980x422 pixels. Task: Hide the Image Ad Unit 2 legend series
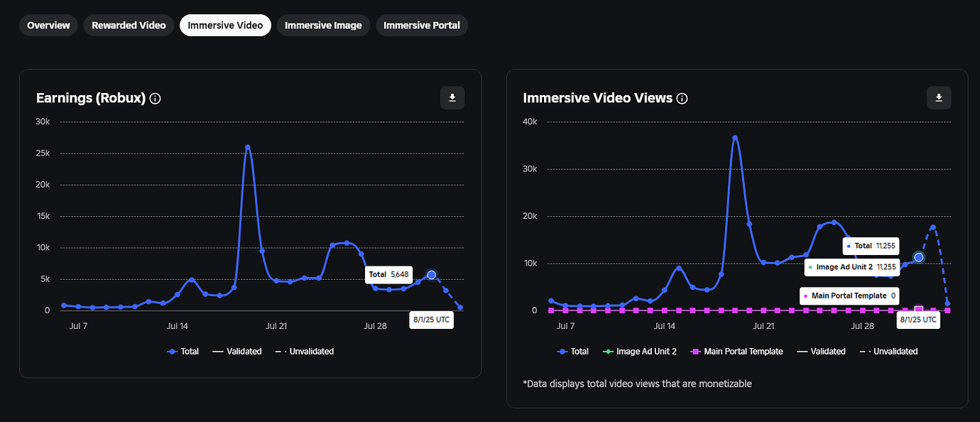point(639,352)
